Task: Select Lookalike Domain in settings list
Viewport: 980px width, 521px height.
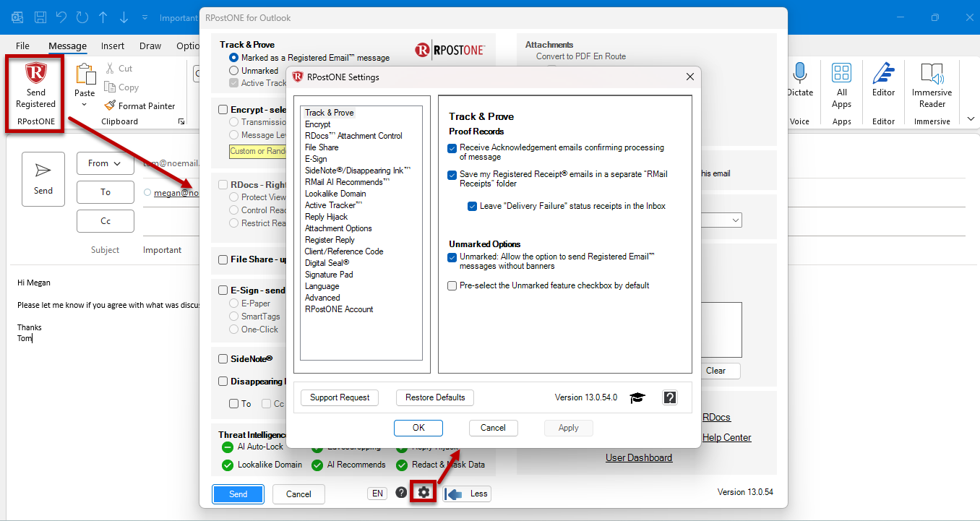Action: click(335, 194)
